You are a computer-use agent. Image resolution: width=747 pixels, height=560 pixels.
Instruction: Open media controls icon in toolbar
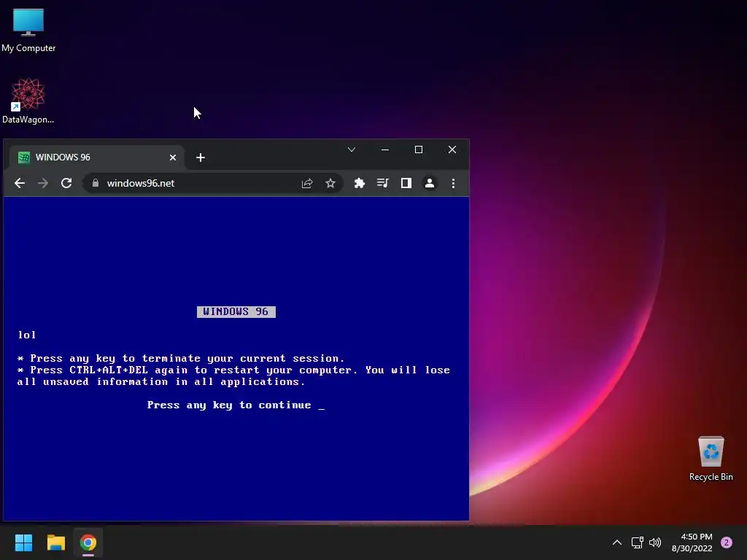(382, 183)
